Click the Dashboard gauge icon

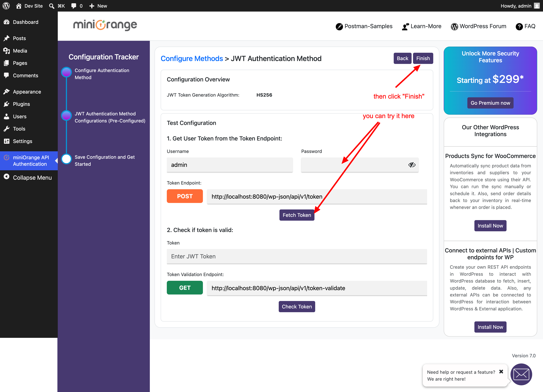click(6, 22)
